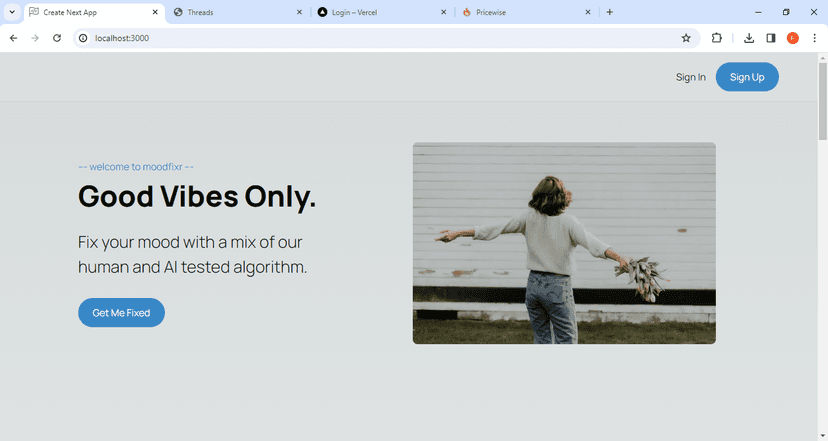Close the Threads tab
This screenshot has height=441, width=828.
[x=299, y=12]
